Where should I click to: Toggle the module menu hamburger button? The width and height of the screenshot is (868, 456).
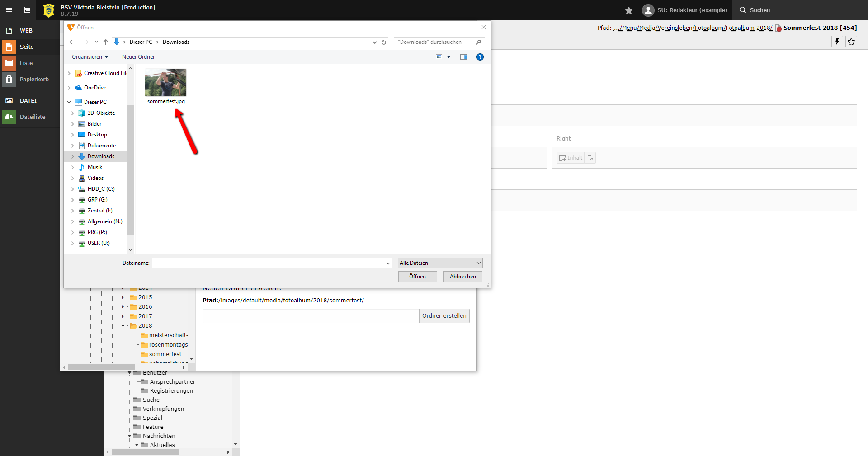(x=9, y=10)
